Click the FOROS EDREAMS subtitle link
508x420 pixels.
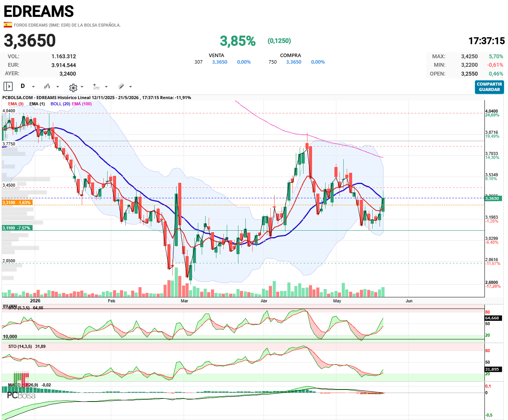(67, 25)
